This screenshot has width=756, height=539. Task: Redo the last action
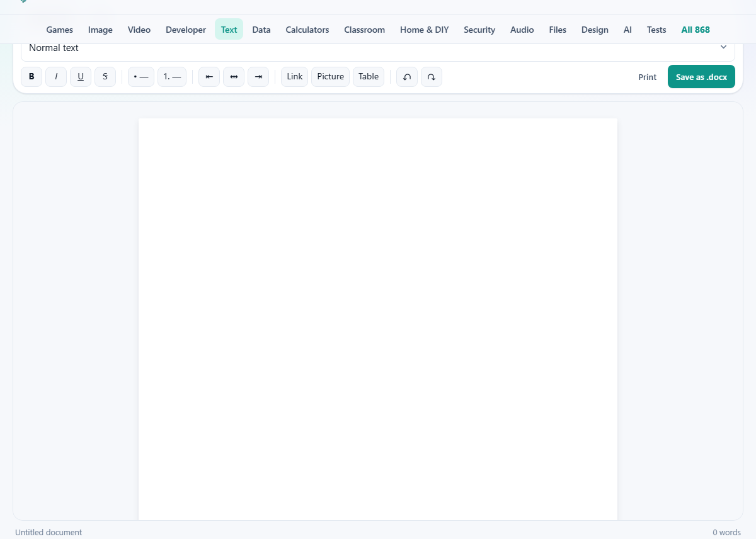pyautogui.click(x=432, y=77)
